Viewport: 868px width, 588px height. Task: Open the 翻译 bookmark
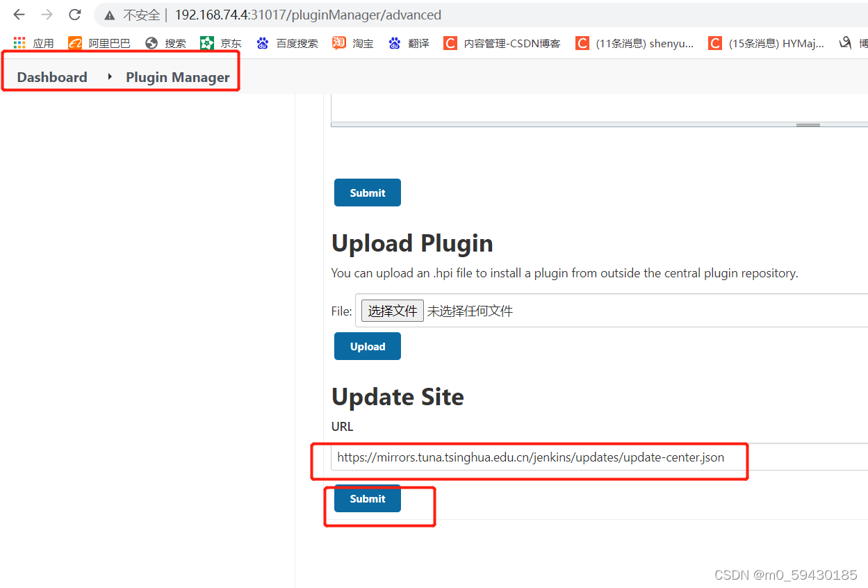(409, 43)
